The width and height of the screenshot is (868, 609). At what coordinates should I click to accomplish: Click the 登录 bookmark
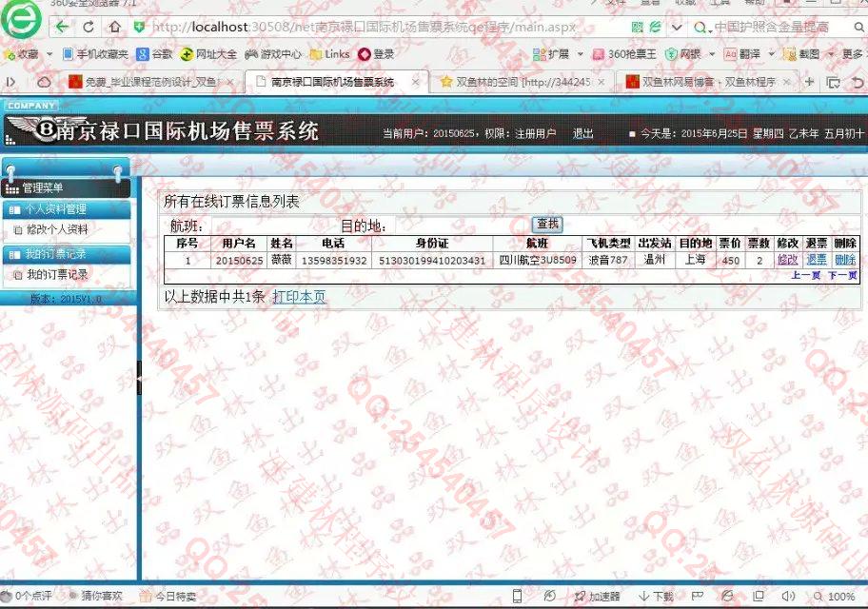(377, 54)
